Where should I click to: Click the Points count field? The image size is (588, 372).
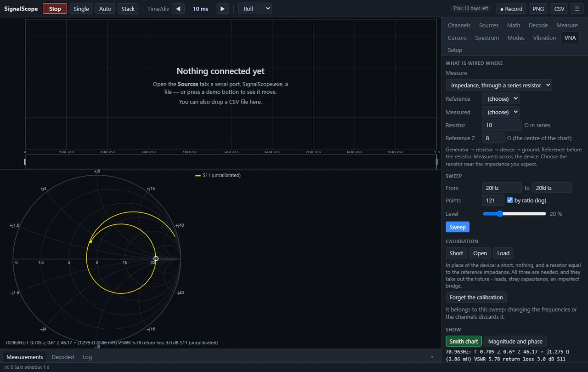493,200
